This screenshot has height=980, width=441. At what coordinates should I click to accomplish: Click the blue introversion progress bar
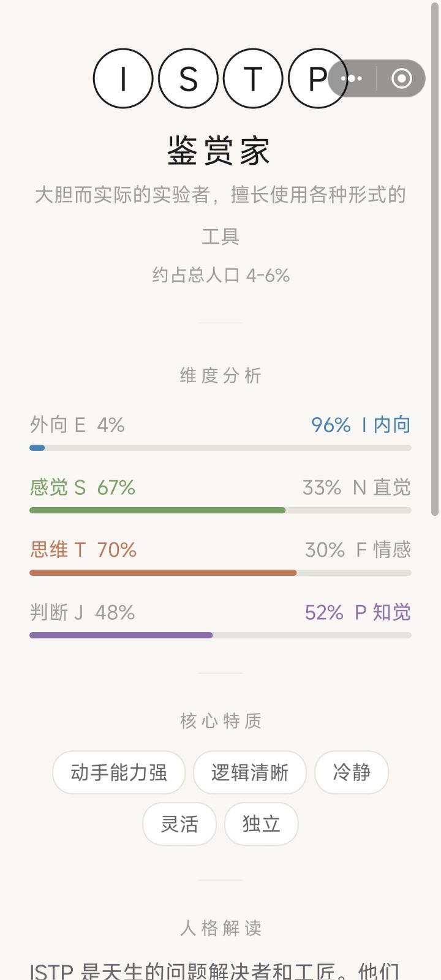221,448
